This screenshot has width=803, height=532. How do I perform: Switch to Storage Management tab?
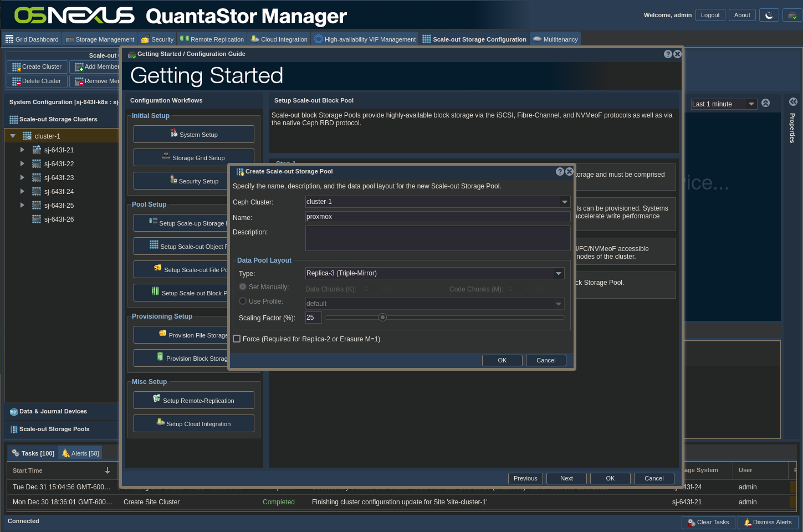[x=100, y=39]
